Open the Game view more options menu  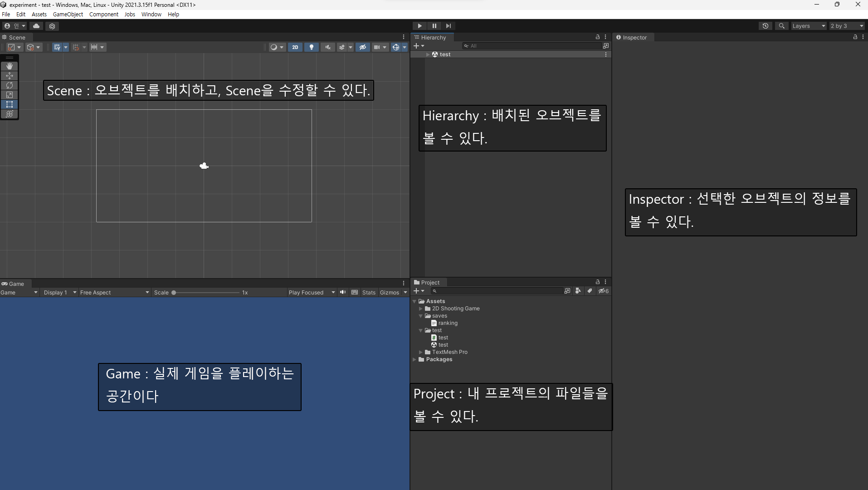click(404, 283)
